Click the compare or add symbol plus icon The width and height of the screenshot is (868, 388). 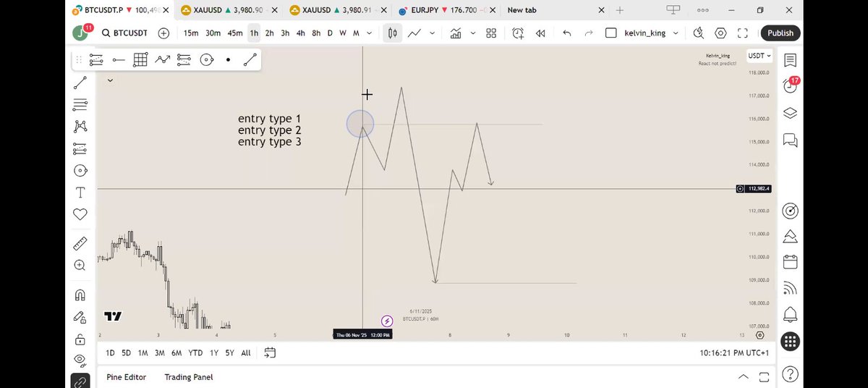coord(164,33)
